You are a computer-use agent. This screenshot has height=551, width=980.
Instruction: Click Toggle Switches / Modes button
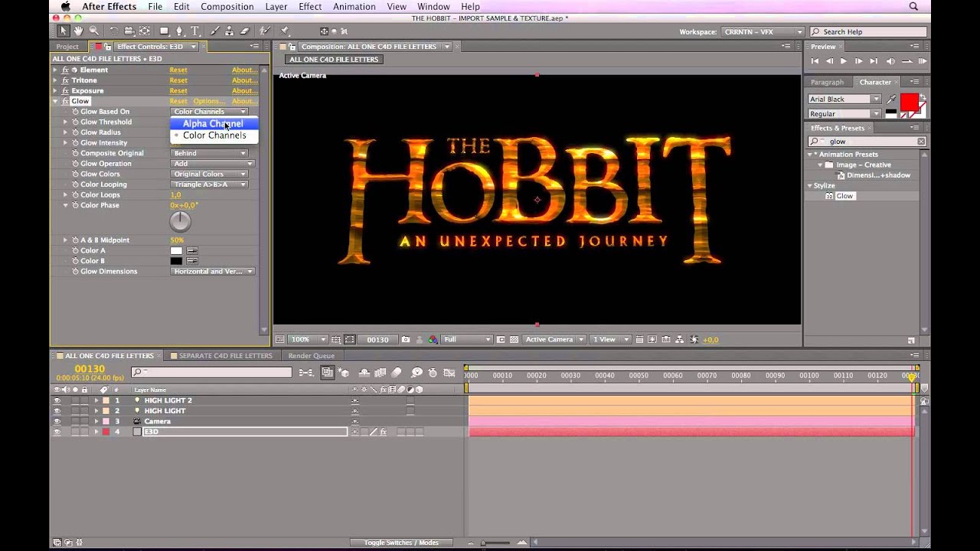(401, 543)
